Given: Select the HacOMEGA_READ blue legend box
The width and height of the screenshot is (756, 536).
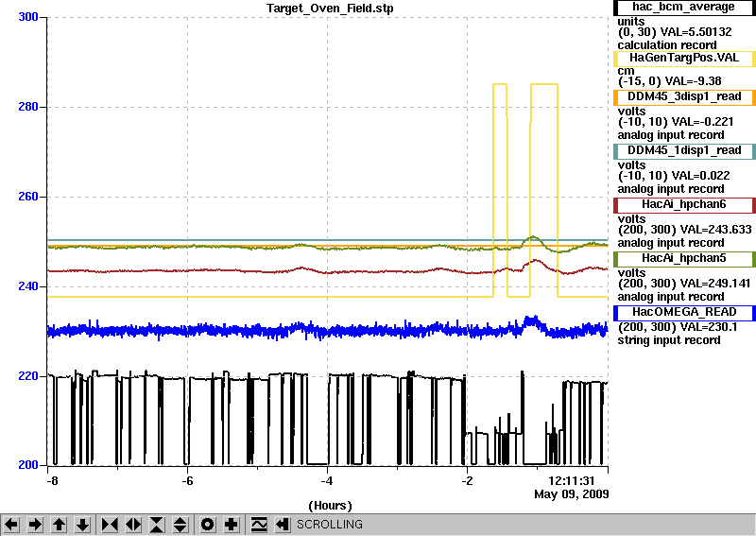Looking at the screenshot, I should (683, 313).
